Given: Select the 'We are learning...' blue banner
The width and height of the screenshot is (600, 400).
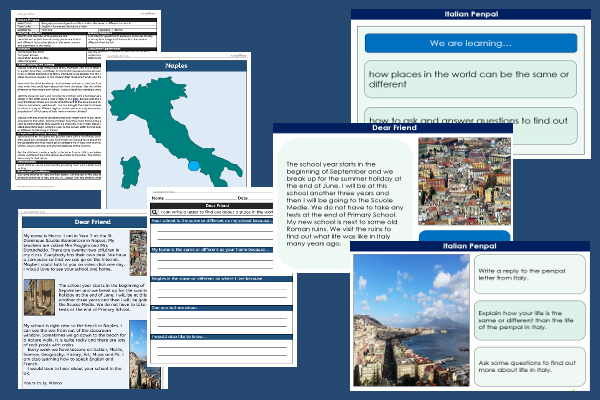Looking at the screenshot, I should [471, 43].
